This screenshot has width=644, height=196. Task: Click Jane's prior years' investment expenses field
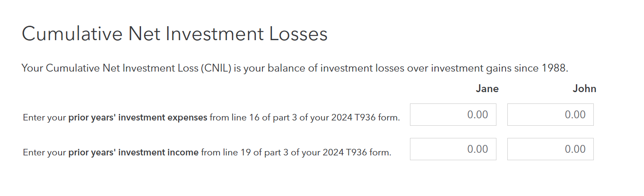click(453, 114)
